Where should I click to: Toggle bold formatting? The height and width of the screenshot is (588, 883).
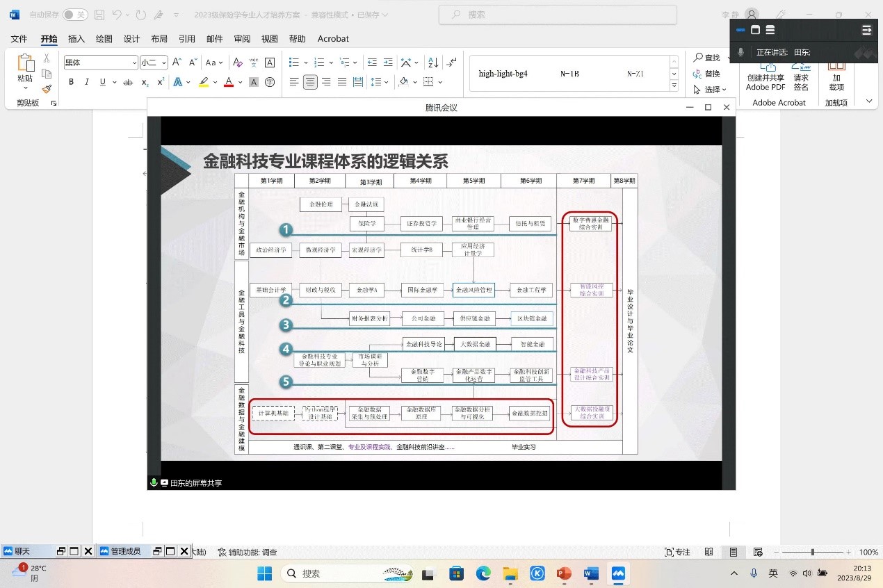tap(71, 82)
